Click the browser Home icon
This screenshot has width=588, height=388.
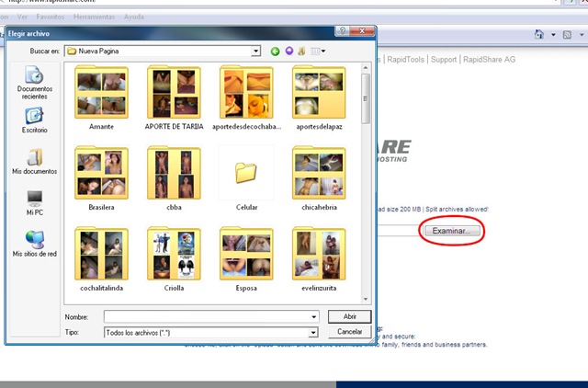pos(539,35)
